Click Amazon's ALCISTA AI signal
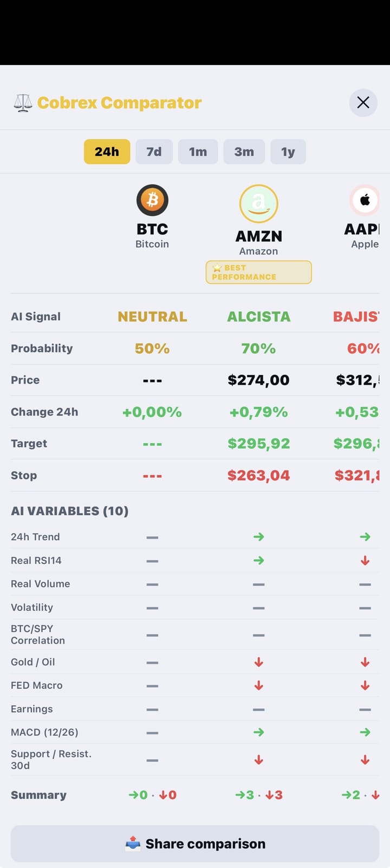 [259, 317]
